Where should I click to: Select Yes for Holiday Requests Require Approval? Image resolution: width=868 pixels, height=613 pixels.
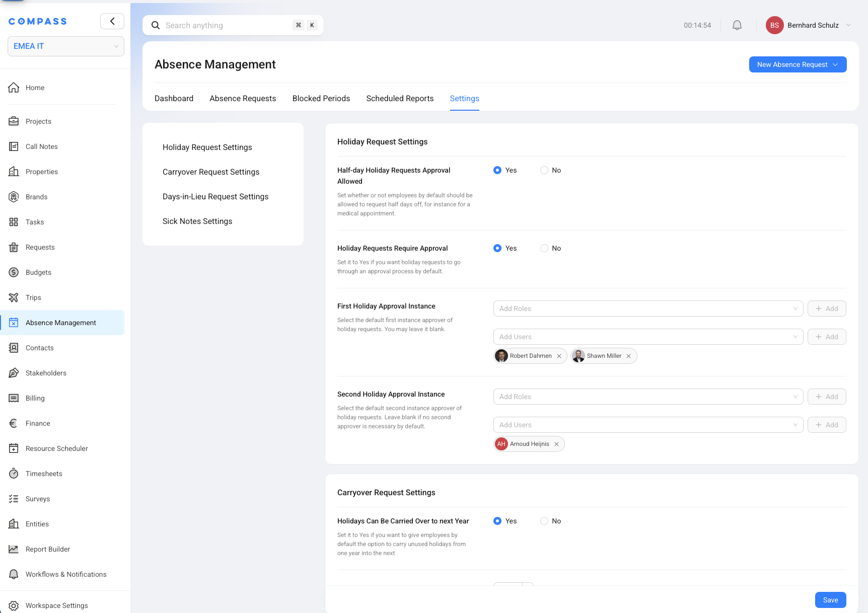[x=497, y=248]
